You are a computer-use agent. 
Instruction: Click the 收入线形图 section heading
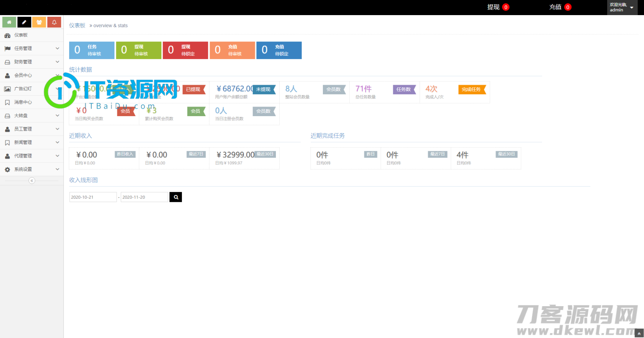click(x=83, y=180)
